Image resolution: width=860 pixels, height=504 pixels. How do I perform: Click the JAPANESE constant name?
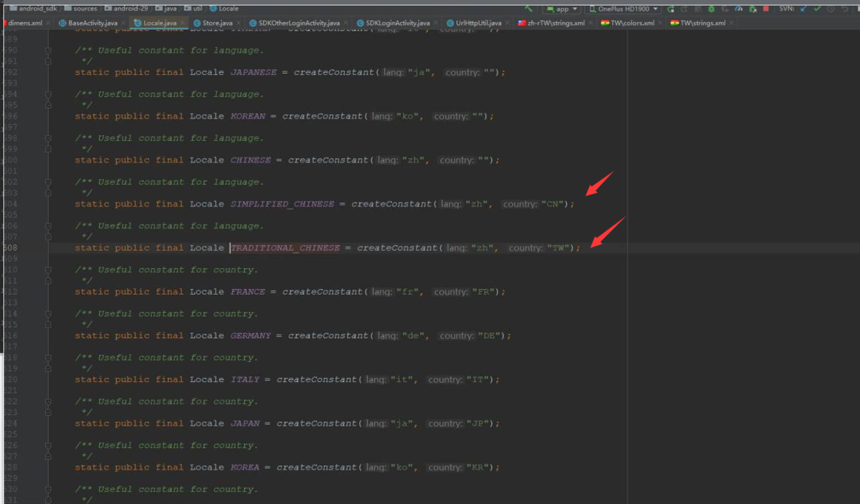(253, 72)
